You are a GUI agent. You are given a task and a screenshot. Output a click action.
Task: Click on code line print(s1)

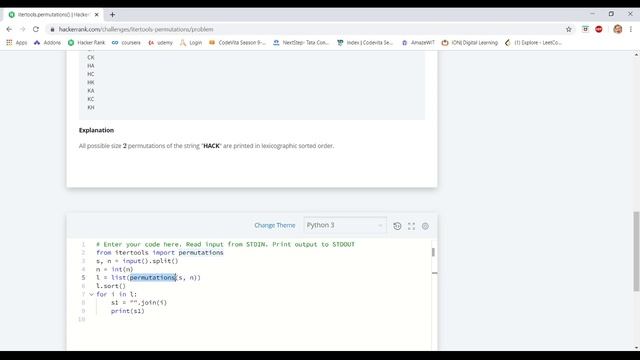pos(127,311)
